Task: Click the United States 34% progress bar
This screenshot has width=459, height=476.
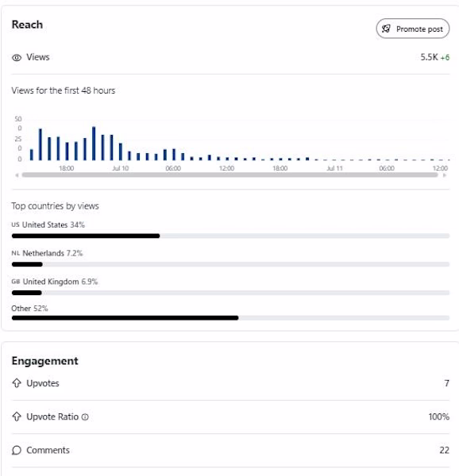Action: click(230, 236)
